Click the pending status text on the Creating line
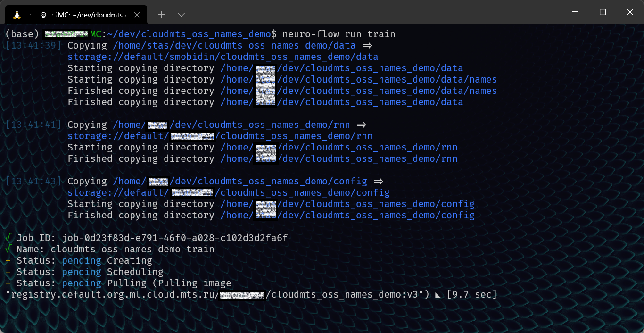Viewport: 644px width, 333px height. point(81,260)
